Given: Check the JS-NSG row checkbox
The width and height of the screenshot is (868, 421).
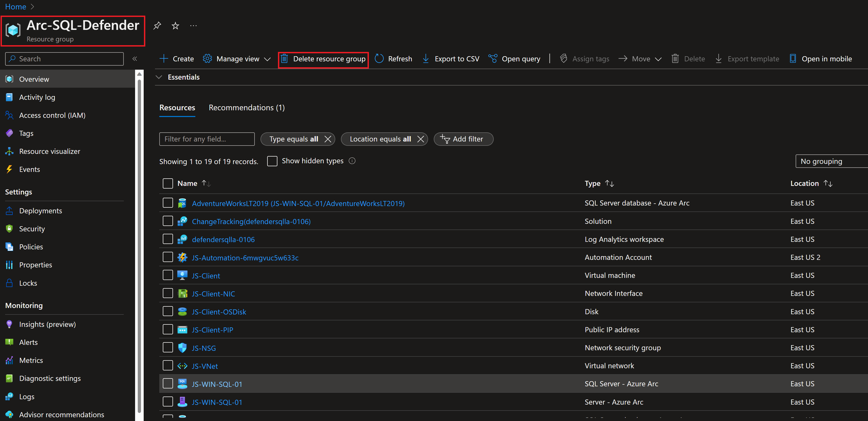Looking at the screenshot, I should (167, 348).
